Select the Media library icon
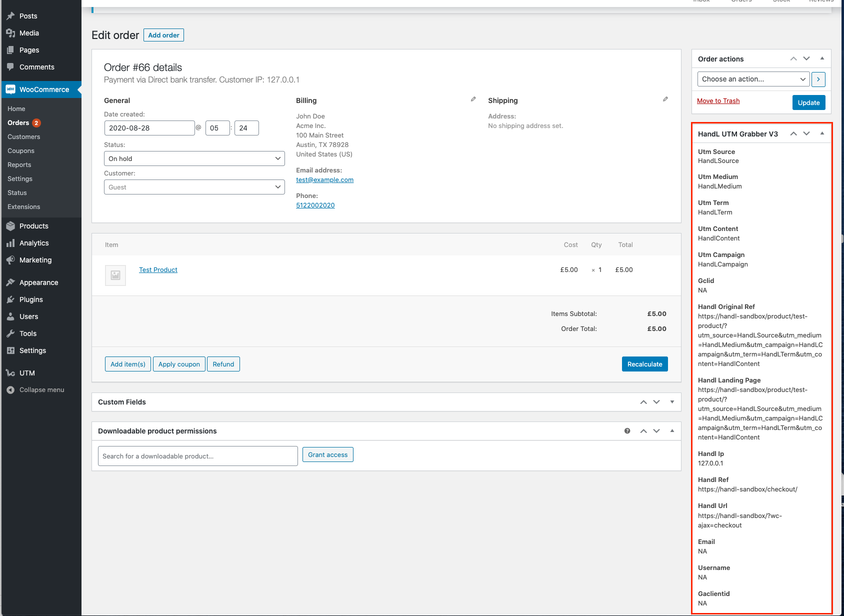The height and width of the screenshot is (616, 844). pos(11,32)
